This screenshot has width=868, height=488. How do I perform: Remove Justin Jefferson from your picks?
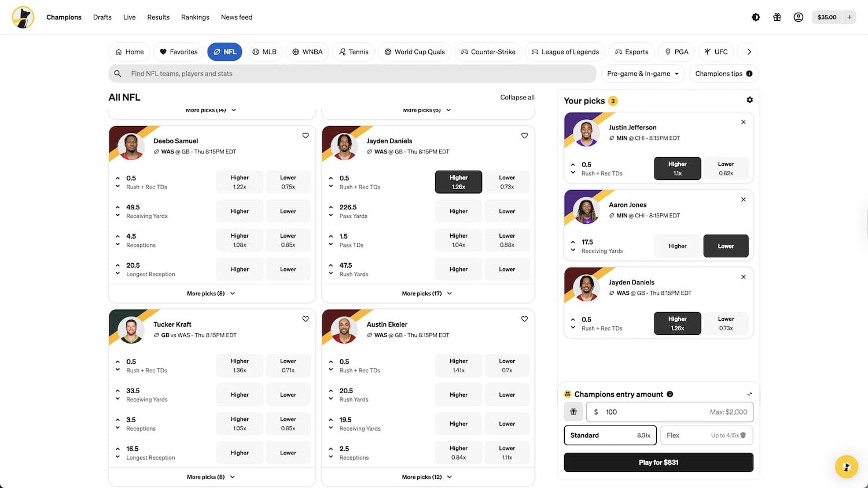pos(744,122)
